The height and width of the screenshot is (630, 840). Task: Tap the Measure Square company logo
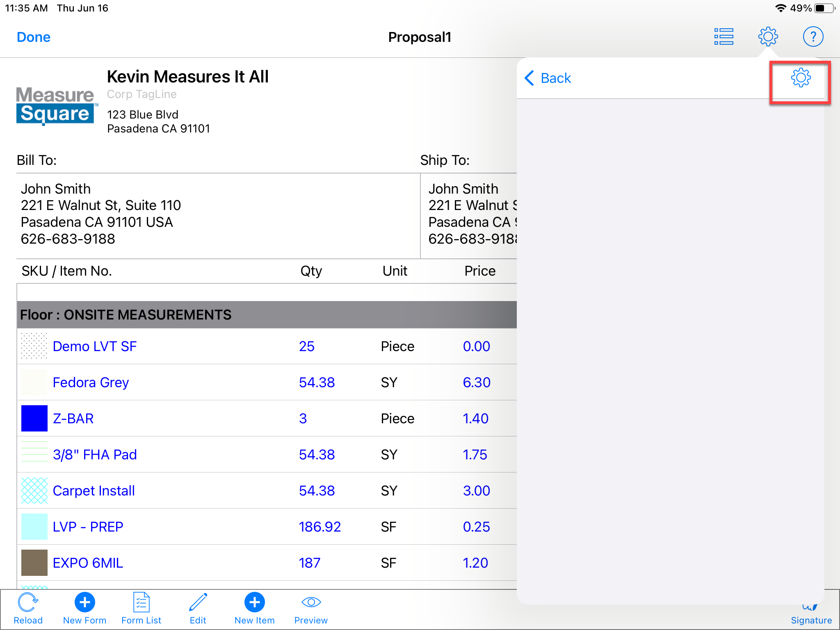pos(56,105)
